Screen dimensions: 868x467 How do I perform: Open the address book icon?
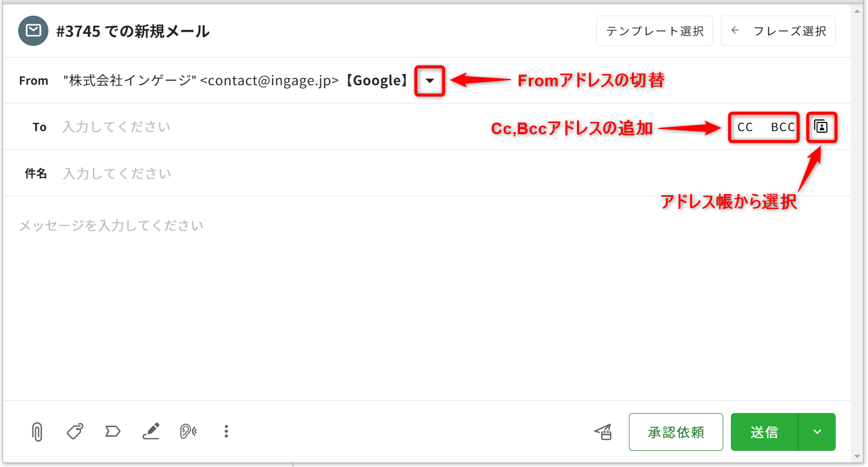(x=821, y=127)
